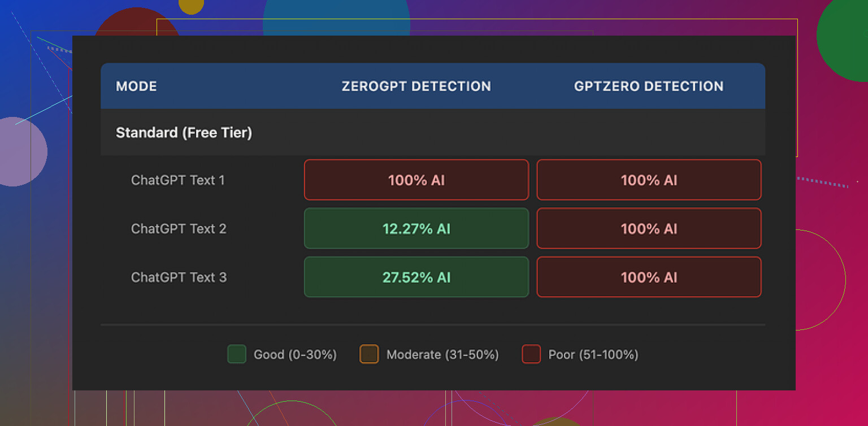Click the Poor (51-100%) legend label
This screenshot has height=426, width=868.
[x=593, y=355]
